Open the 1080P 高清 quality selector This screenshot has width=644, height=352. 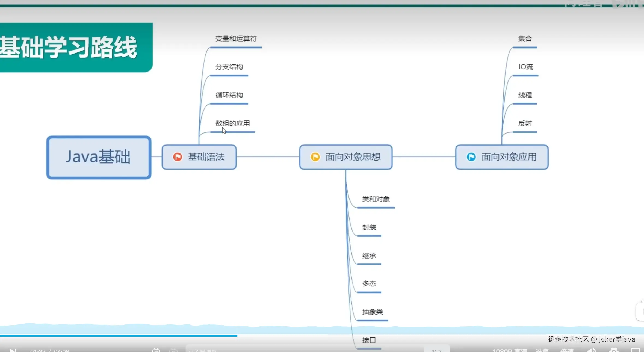pos(510,350)
